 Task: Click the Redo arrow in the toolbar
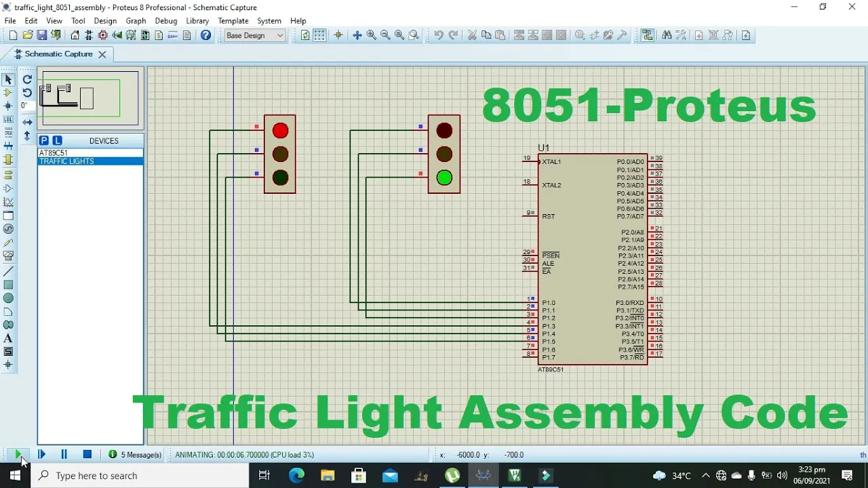pyautogui.click(x=453, y=35)
